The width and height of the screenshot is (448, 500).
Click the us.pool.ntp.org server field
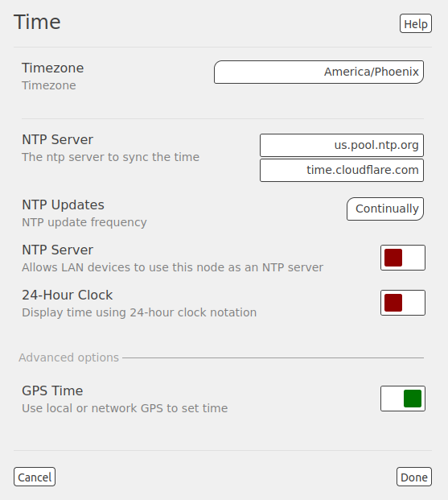point(342,145)
